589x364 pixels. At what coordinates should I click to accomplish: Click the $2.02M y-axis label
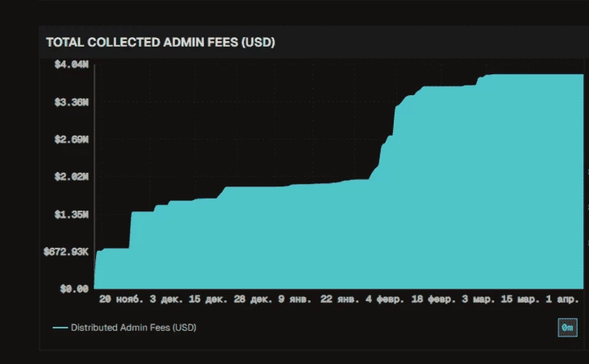click(72, 177)
